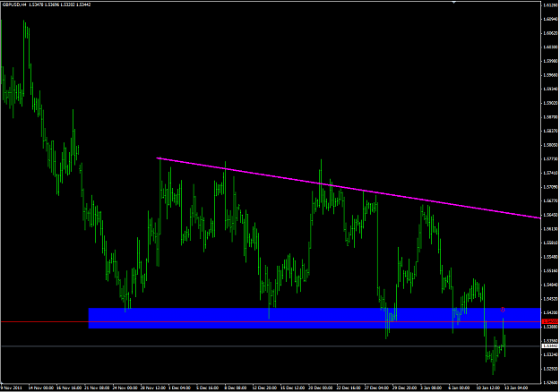560x392 pixels.
Task: Click the '10 Jan 12:00' time label
Action: click(488, 388)
